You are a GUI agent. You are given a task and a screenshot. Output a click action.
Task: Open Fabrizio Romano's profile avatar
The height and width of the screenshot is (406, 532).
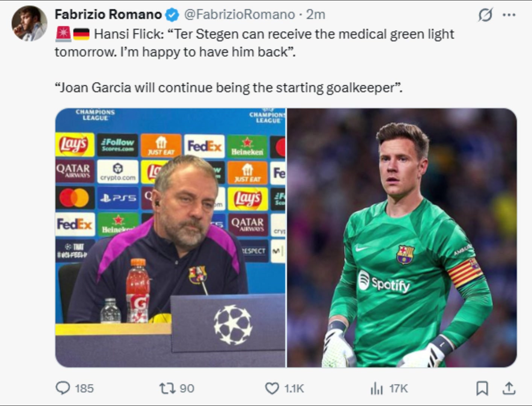click(29, 23)
